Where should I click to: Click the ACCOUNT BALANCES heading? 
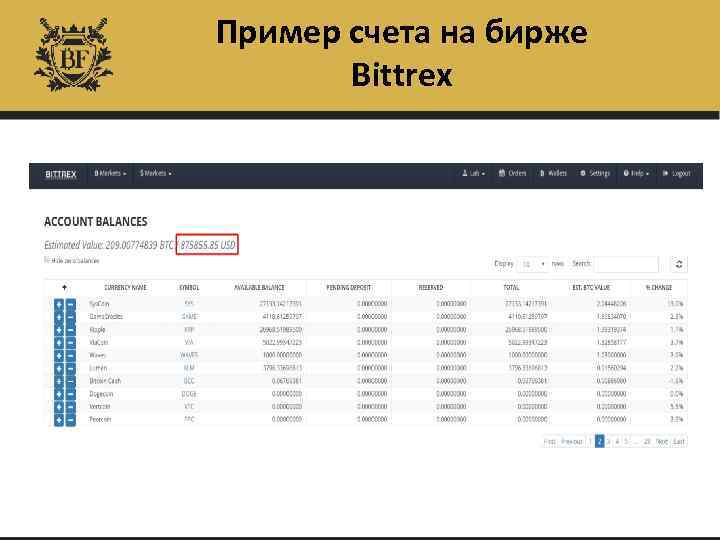click(96, 222)
